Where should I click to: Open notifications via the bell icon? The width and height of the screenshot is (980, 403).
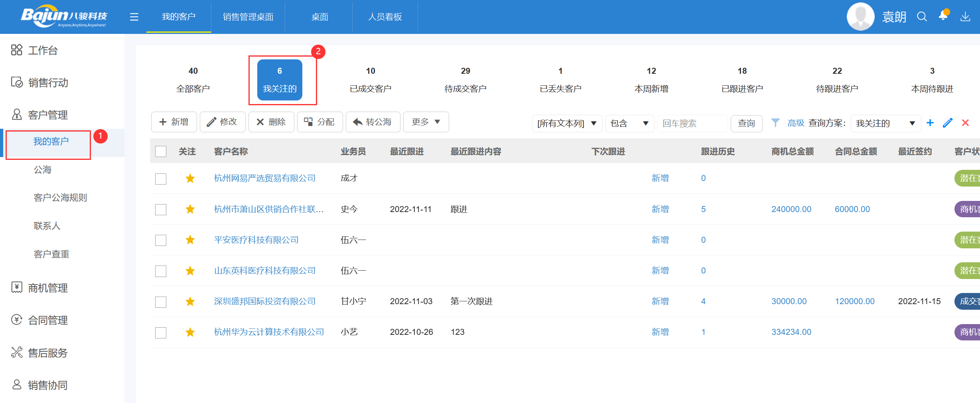pos(943,17)
